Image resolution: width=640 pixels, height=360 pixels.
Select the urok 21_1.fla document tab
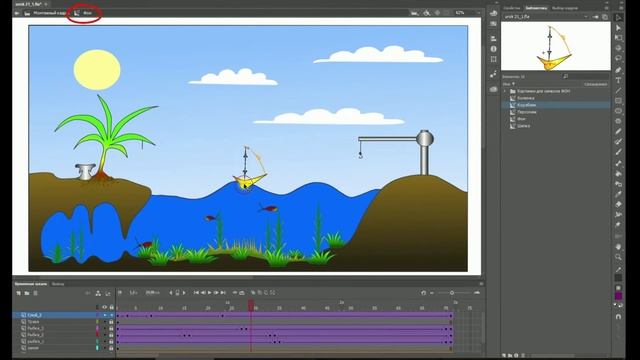[x=28, y=4]
